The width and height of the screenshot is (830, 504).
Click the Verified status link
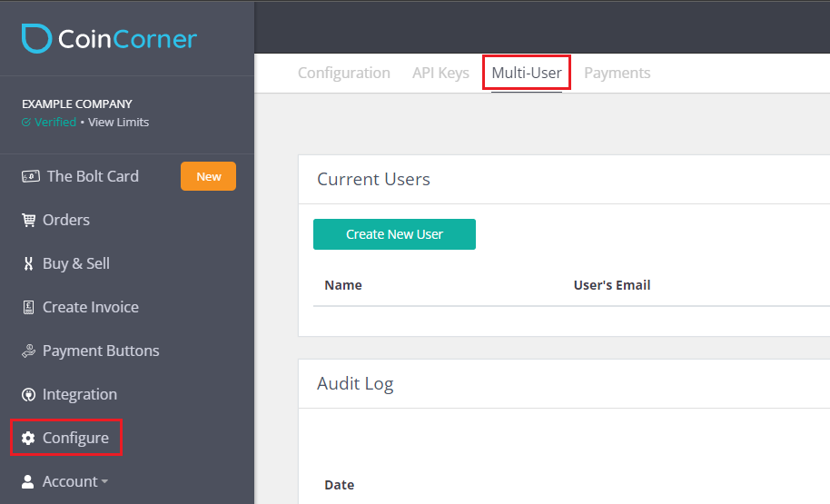pyautogui.click(x=55, y=123)
